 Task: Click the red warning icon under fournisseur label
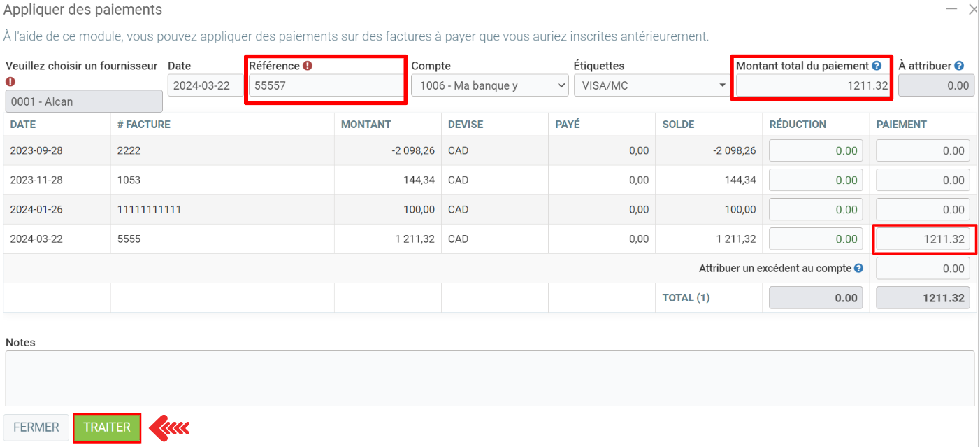(x=10, y=81)
